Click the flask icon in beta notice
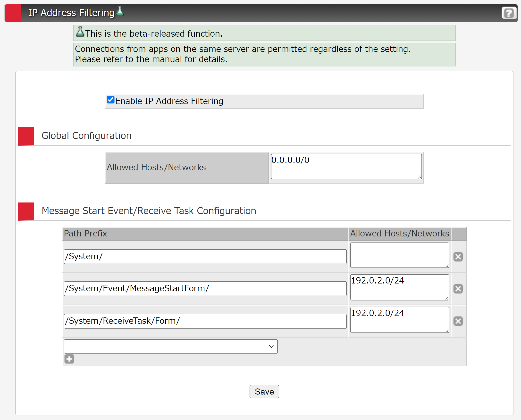Viewport: 521px width, 420px height. point(80,32)
